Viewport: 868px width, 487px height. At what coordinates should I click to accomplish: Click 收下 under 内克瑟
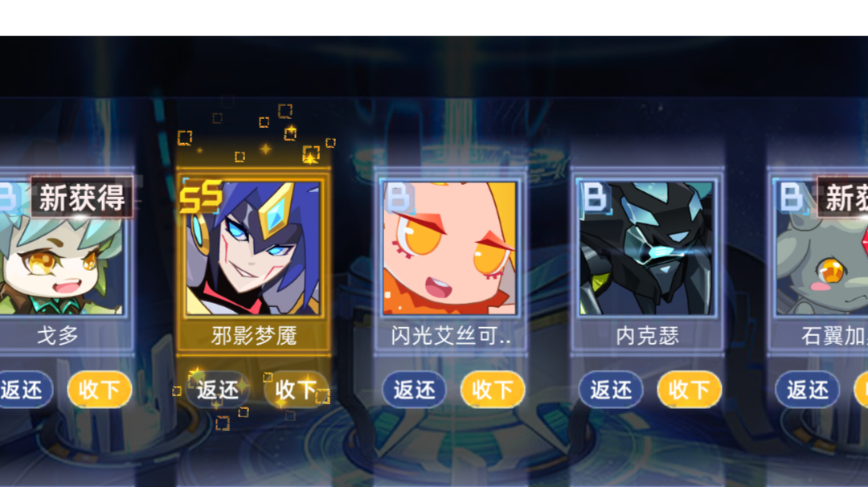point(690,390)
